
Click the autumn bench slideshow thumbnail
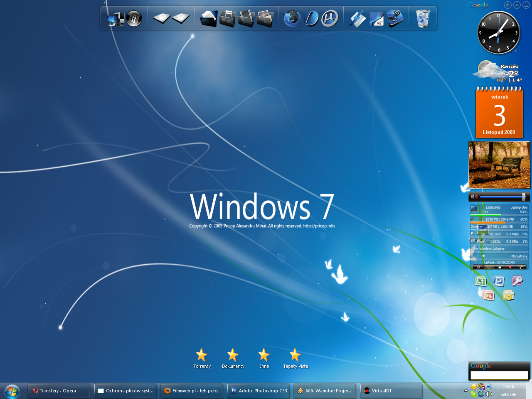(x=499, y=165)
